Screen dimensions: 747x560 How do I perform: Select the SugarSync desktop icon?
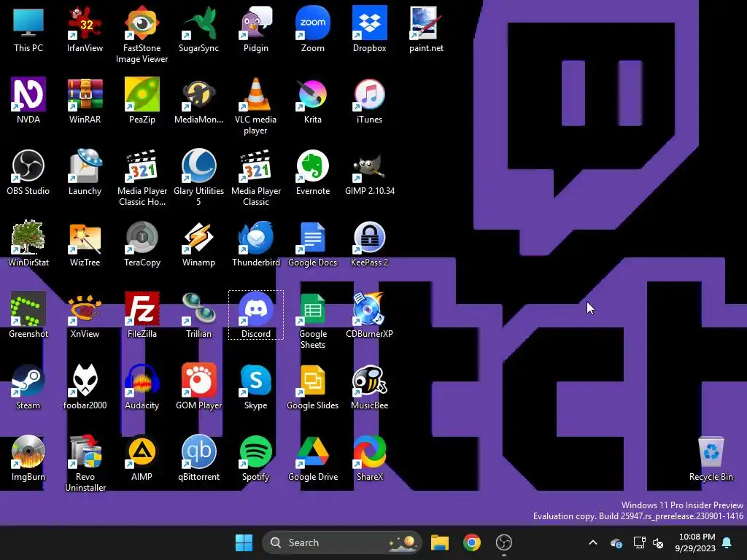198,29
